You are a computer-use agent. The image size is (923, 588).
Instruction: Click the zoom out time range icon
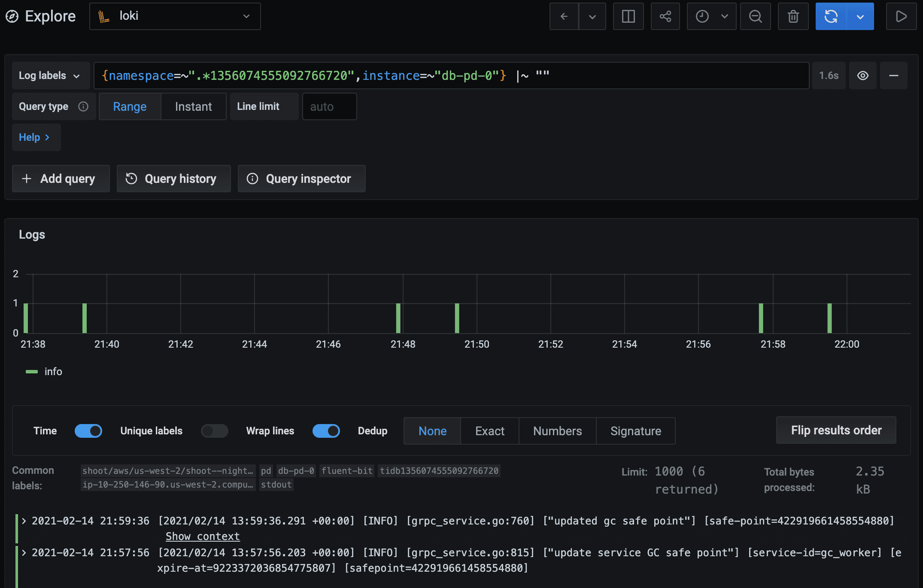coord(755,16)
